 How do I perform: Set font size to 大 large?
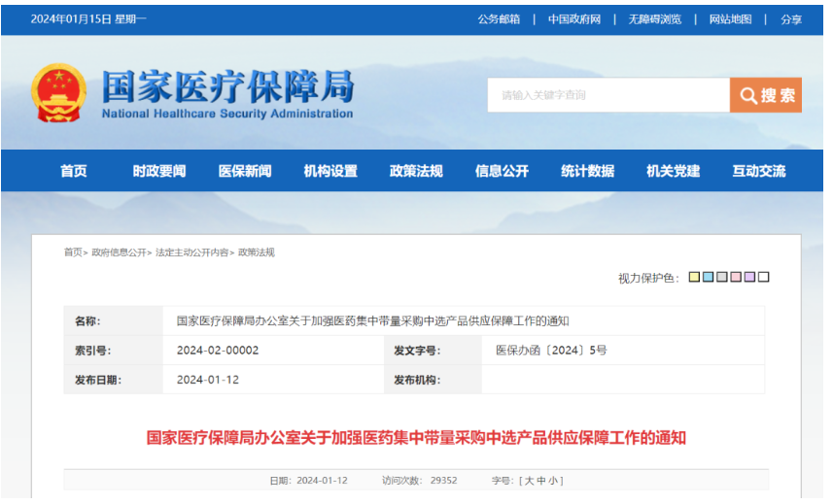tap(529, 481)
